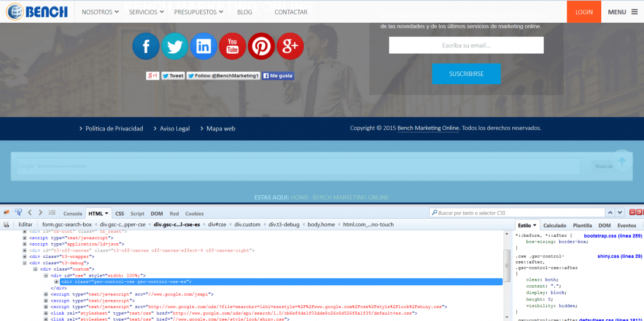
Task: Activate the Firebug element inspector tool
Action: tap(18, 212)
